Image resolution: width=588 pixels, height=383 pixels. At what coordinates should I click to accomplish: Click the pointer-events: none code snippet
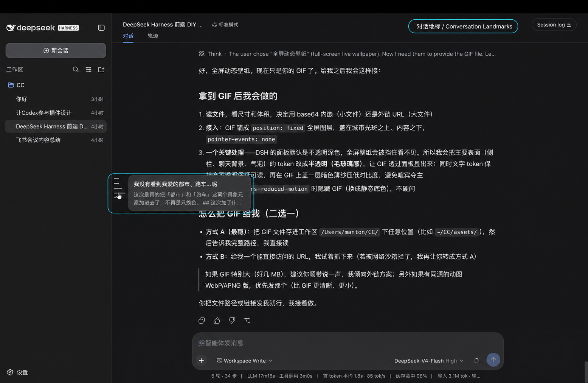241,139
